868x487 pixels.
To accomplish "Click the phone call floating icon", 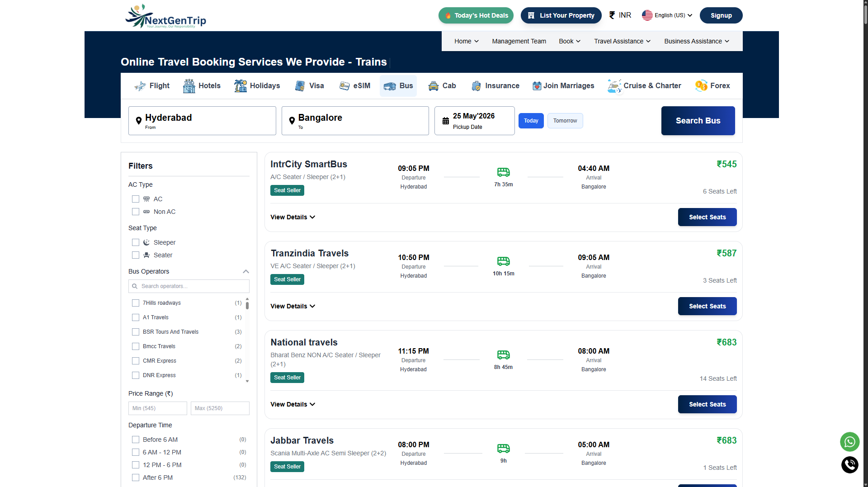I will (x=849, y=465).
